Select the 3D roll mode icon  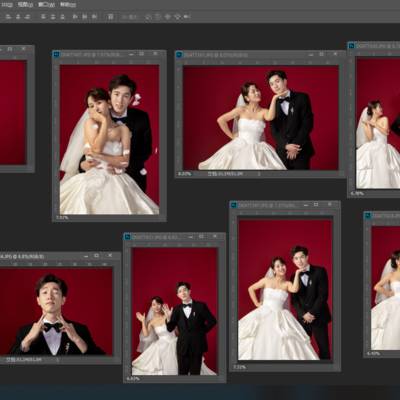point(158,17)
